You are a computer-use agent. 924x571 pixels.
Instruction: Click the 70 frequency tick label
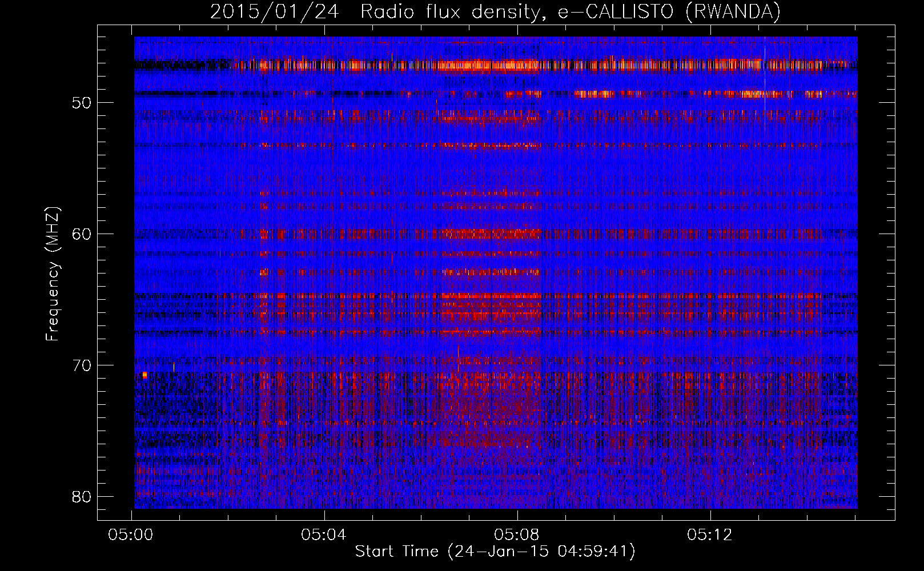pyautogui.click(x=82, y=365)
